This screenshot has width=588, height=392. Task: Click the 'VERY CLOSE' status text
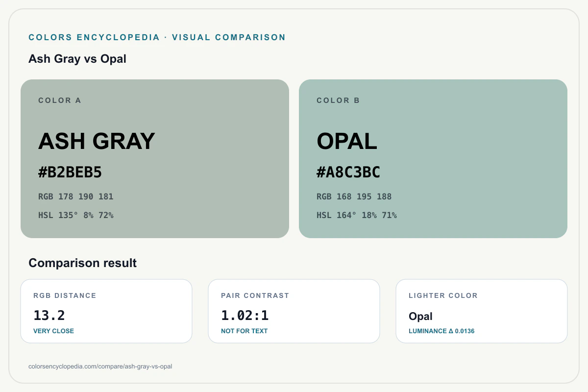[x=53, y=331]
